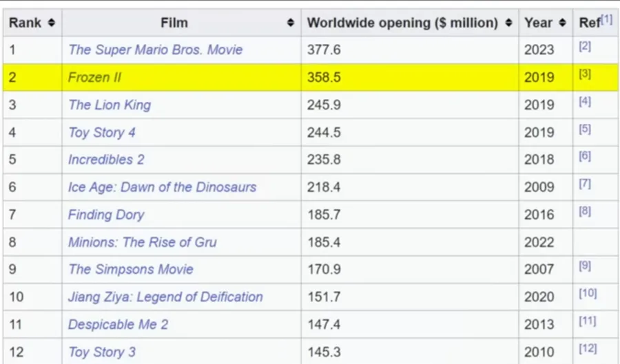Sort table by Rank column arrows
The width and height of the screenshot is (620, 364).
pos(52,23)
